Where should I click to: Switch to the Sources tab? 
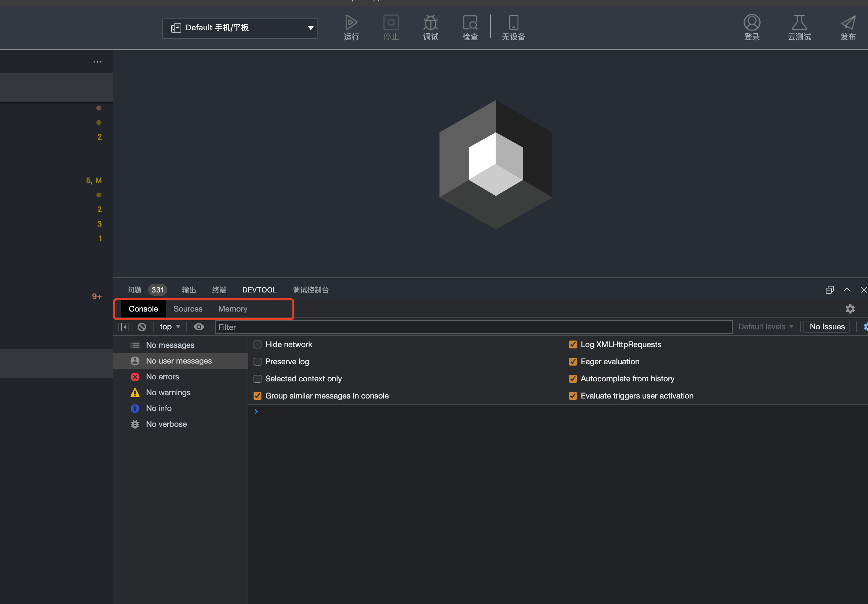[188, 309]
